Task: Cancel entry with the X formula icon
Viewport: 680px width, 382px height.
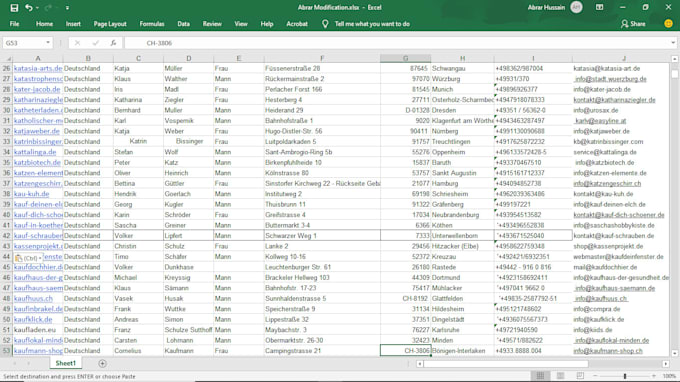Action: pyautogui.click(x=77, y=43)
